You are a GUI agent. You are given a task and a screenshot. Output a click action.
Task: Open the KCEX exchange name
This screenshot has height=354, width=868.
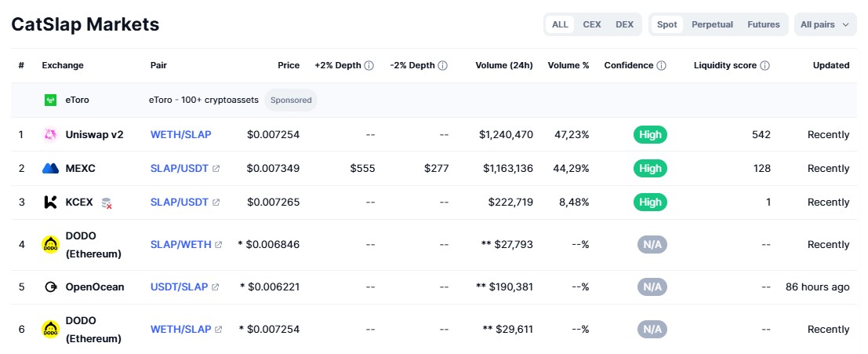click(79, 203)
